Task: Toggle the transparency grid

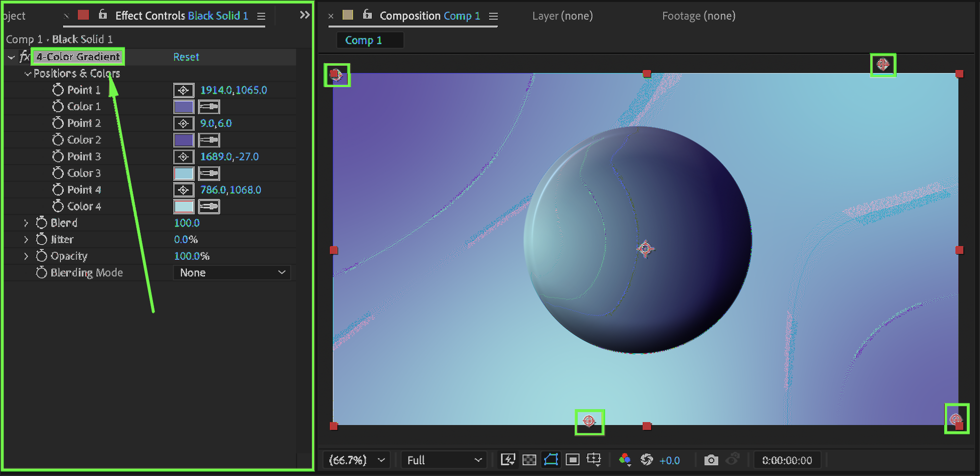Action: pyautogui.click(x=529, y=460)
